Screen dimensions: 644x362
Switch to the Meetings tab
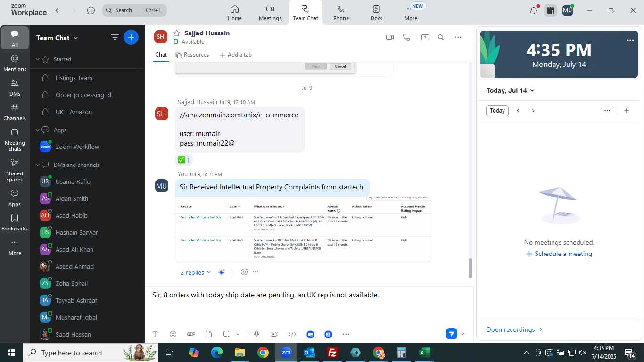tap(270, 12)
